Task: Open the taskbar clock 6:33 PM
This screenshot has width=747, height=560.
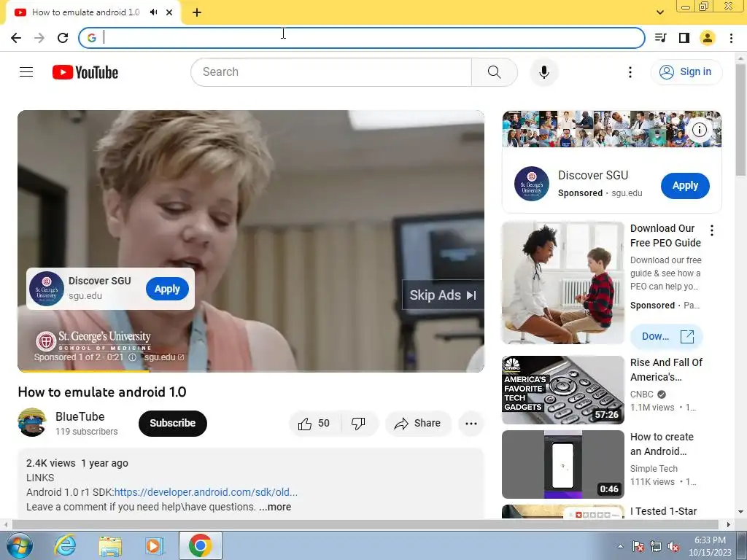Action: point(710,546)
